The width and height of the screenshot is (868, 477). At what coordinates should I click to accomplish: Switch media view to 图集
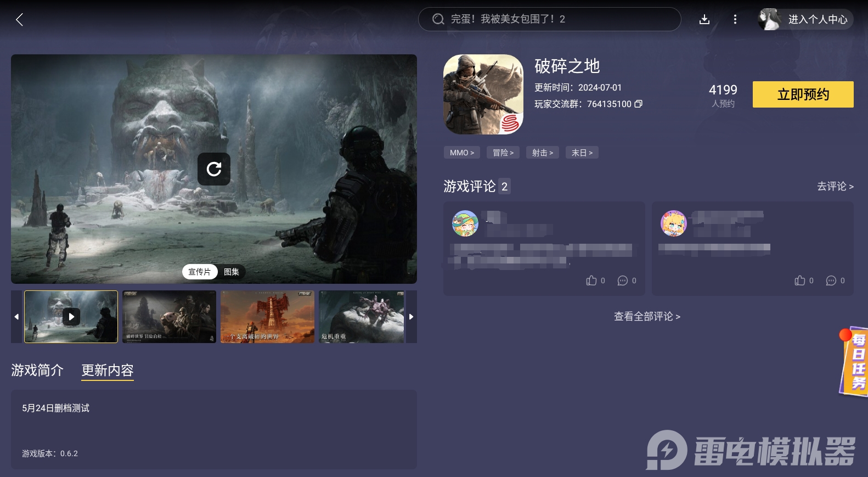tap(232, 272)
